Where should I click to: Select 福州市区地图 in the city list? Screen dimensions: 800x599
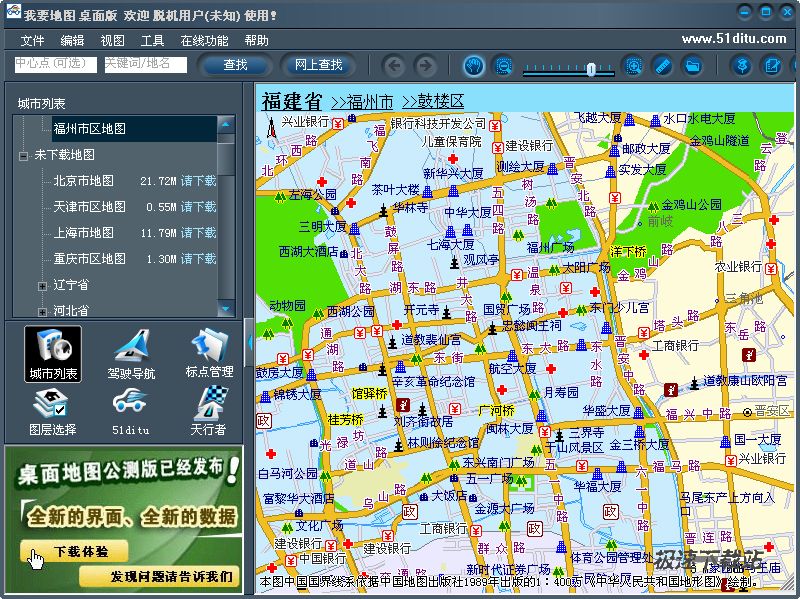[90, 129]
